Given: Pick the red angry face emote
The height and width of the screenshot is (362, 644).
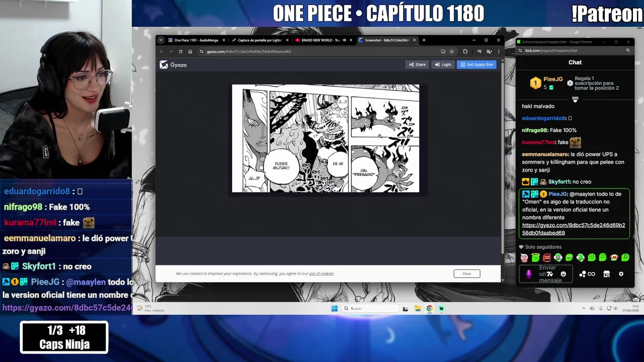Looking at the screenshot, I should pyautogui.click(x=546, y=258).
